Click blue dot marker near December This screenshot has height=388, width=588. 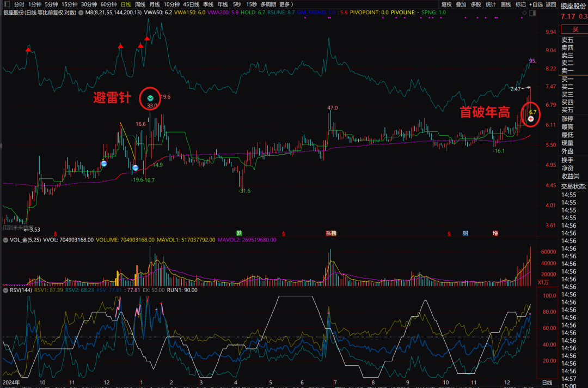click(x=104, y=163)
